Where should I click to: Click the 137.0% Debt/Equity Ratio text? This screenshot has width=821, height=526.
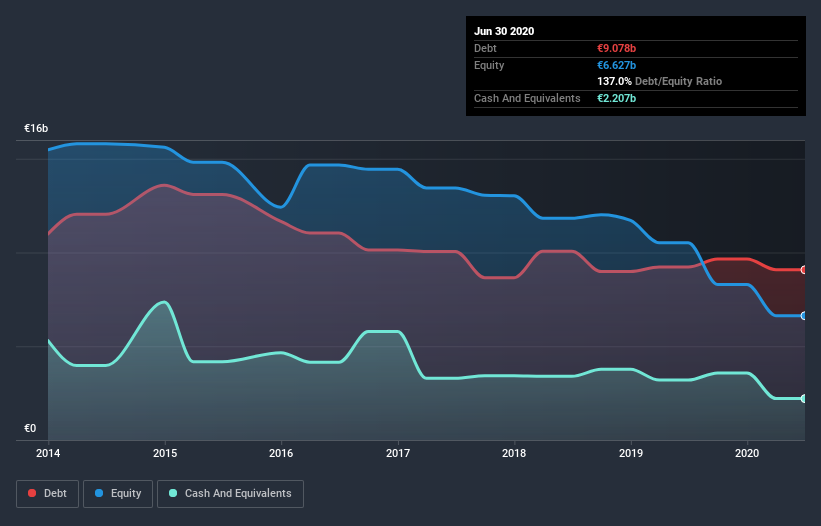(659, 81)
